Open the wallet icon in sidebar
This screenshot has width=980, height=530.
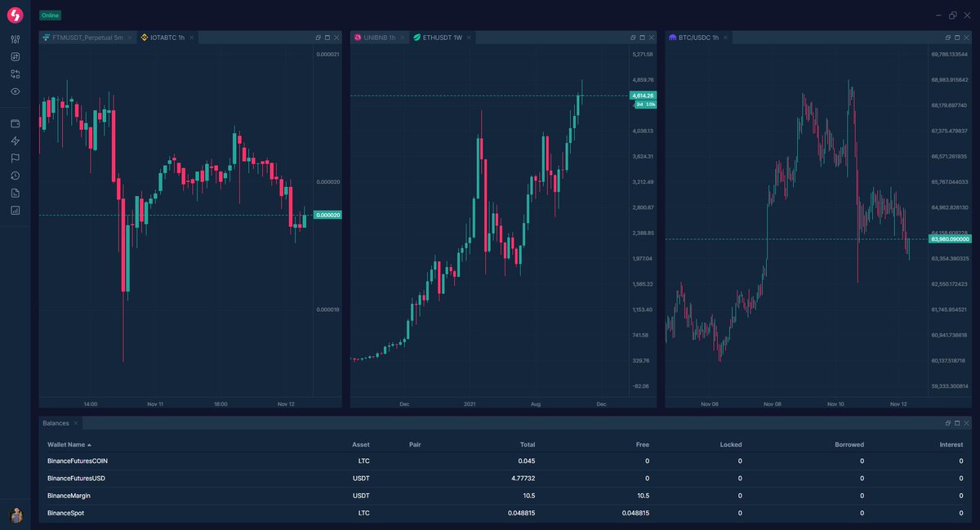click(x=15, y=123)
